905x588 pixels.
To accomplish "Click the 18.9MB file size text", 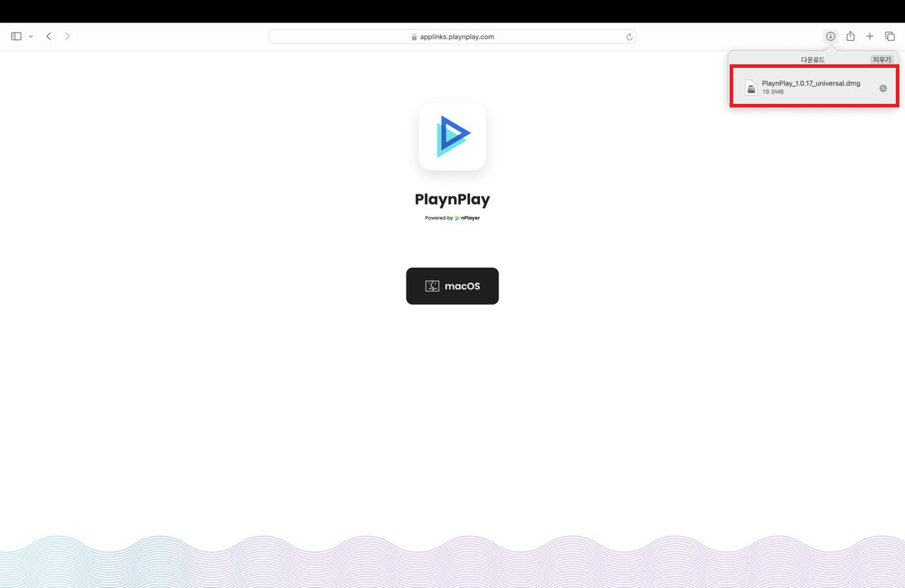I will point(773,92).
